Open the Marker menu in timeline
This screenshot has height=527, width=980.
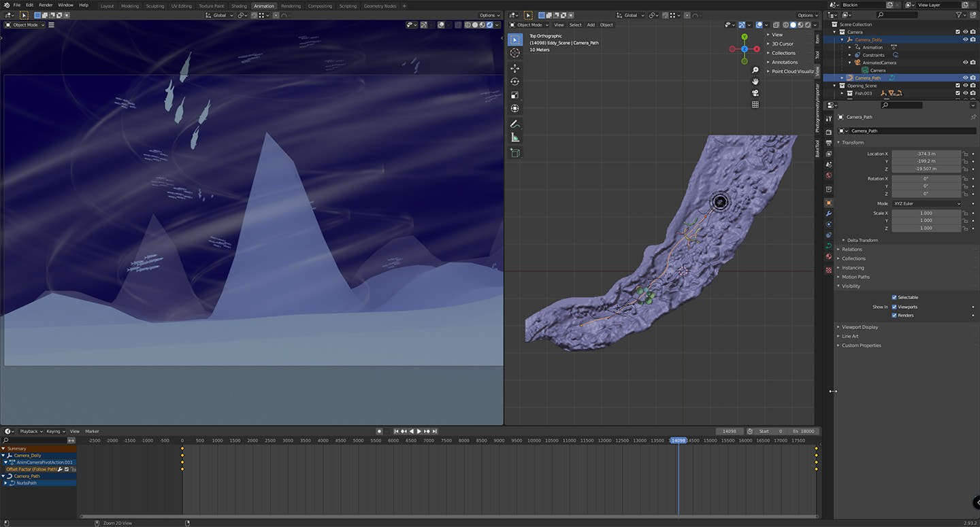click(x=92, y=431)
